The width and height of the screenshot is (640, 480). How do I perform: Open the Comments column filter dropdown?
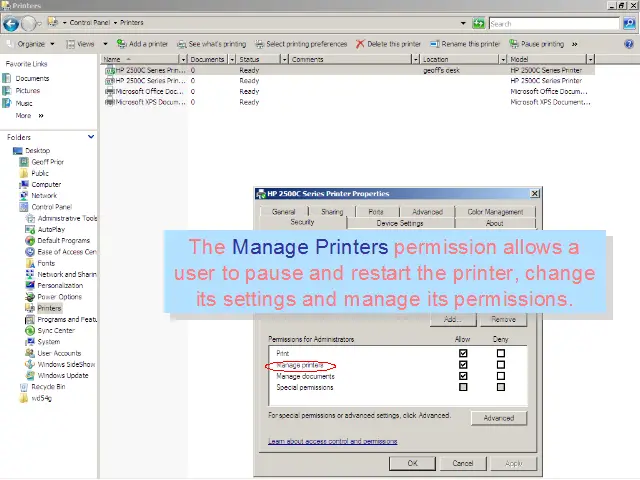416,60
